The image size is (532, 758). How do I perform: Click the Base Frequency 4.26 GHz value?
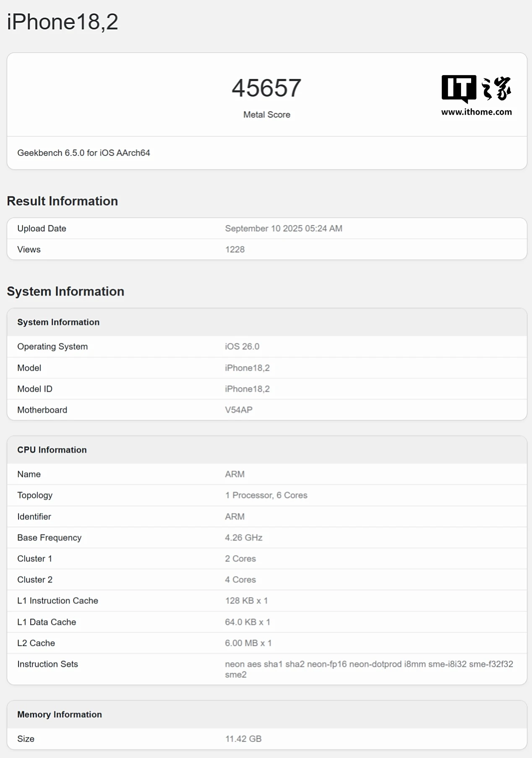point(243,538)
